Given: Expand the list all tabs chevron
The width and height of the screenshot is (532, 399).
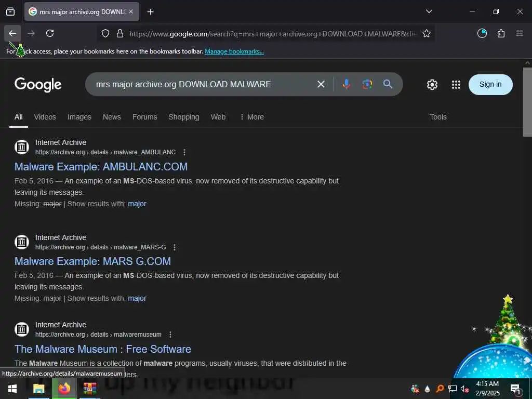Looking at the screenshot, I should click(x=429, y=11).
